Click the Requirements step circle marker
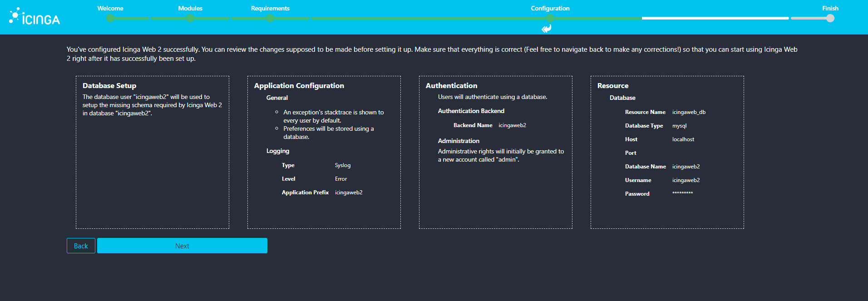Image resolution: width=868 pixels, height=301 pixels. point(270,18)
